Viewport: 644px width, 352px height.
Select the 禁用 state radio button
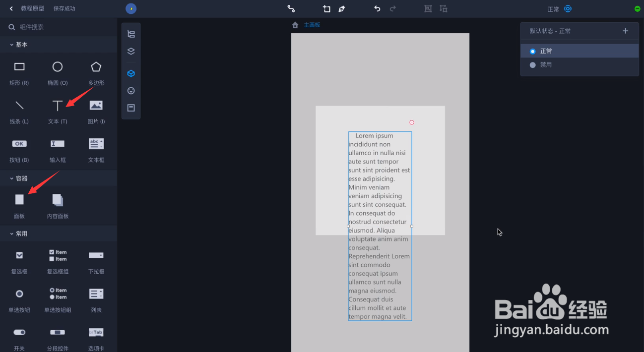[x=532, y=65]
